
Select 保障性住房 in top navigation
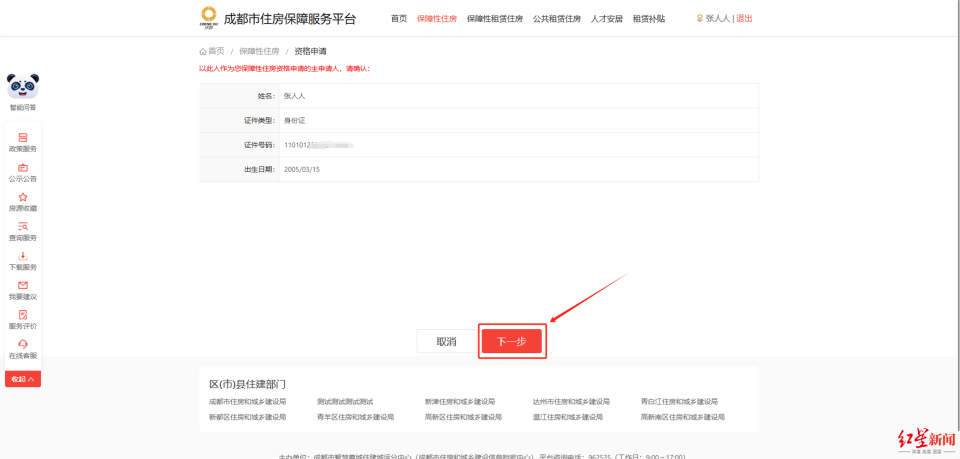pyautogui.click(x=437, y=19)
